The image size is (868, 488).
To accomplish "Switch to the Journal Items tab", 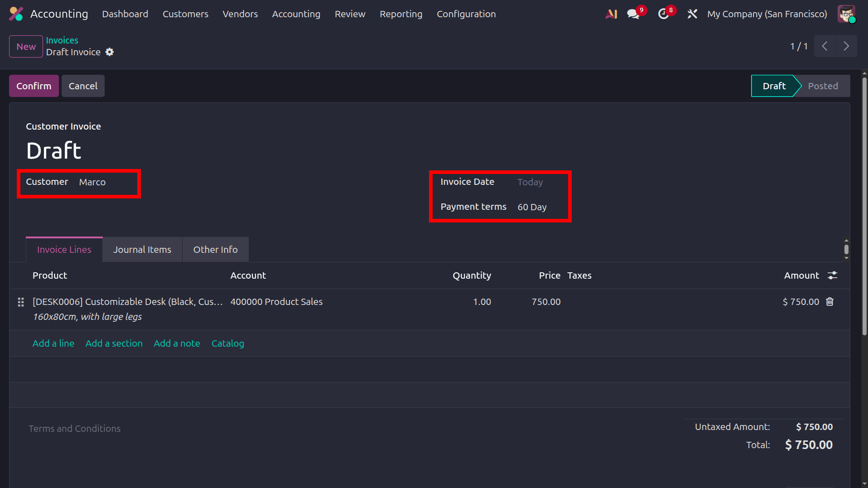I will click(x=142, y=249).
